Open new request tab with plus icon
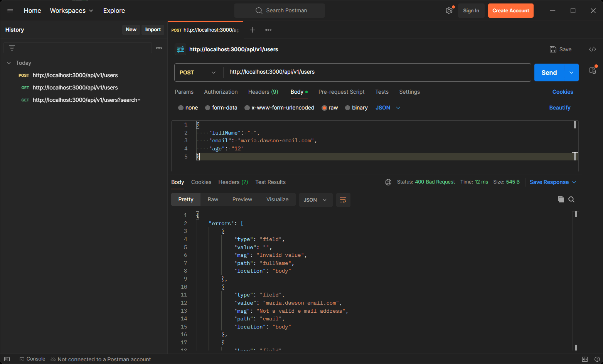 point(253,30)
